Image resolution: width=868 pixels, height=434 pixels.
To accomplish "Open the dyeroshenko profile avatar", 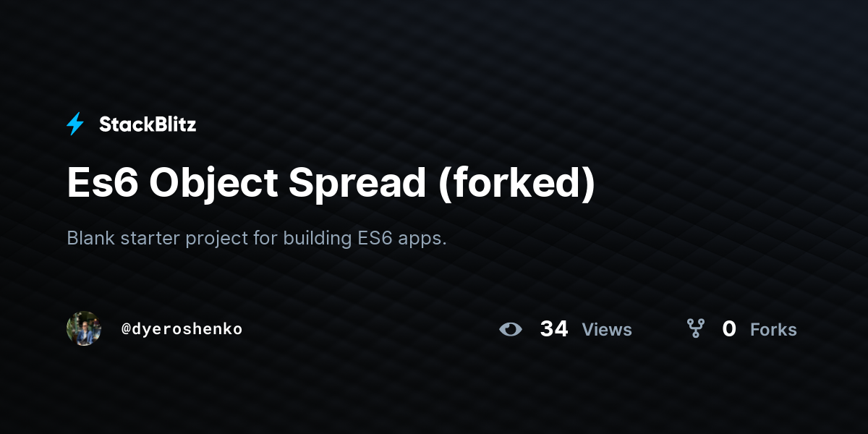I will pos(84,328).
